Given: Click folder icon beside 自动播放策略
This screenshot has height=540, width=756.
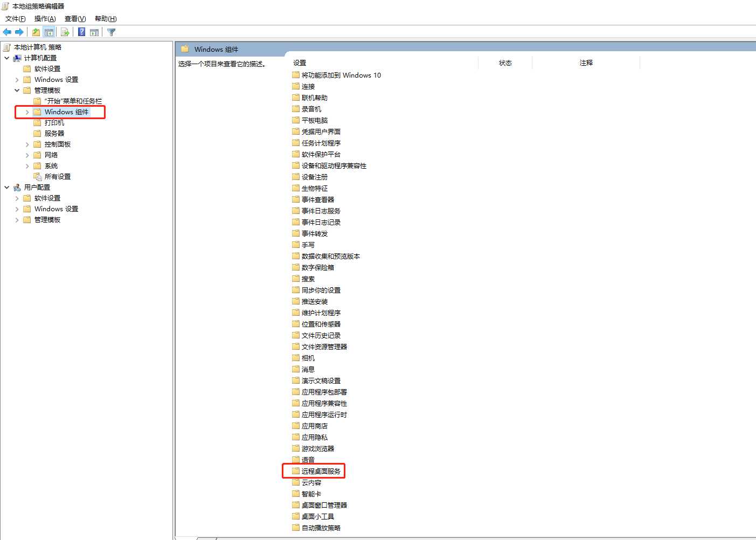Looking at the screenshot, I should (x=296, y=528).
